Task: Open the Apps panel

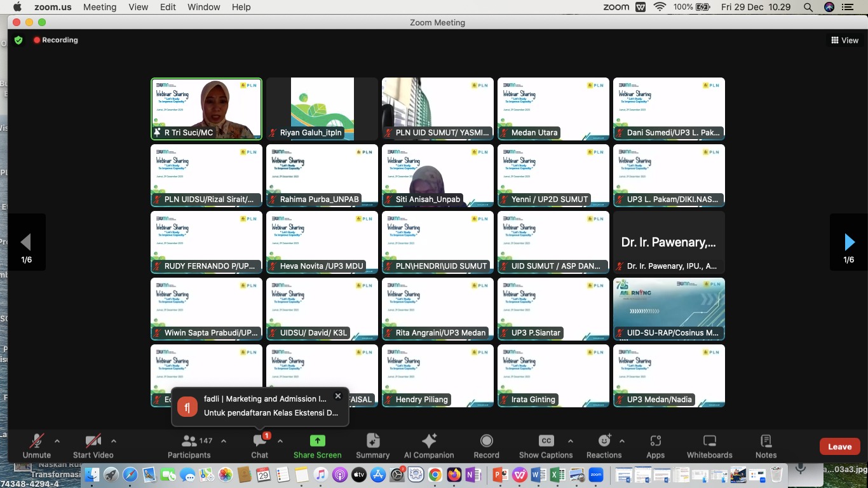Action: tap(655, 445)
